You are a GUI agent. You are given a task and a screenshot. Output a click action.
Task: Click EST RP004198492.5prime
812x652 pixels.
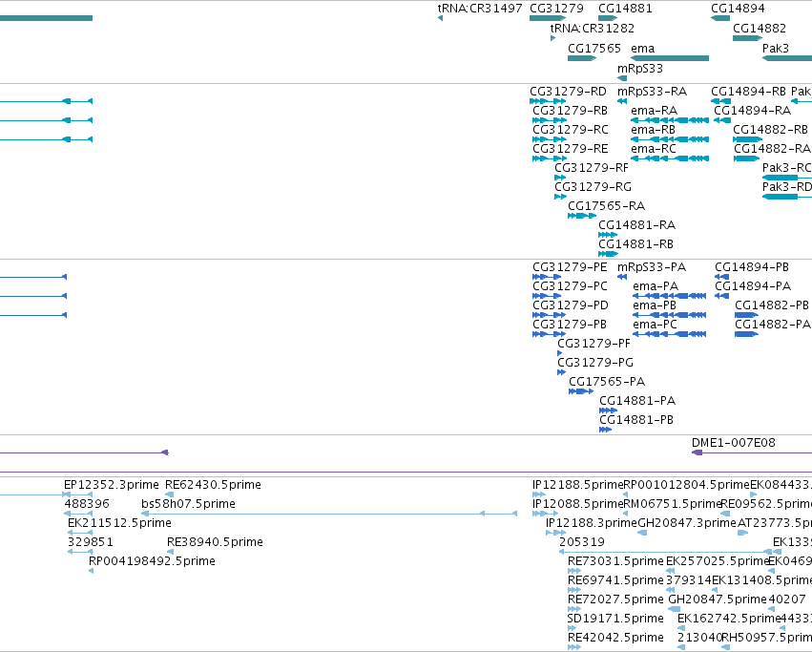[x=152, y=562]
